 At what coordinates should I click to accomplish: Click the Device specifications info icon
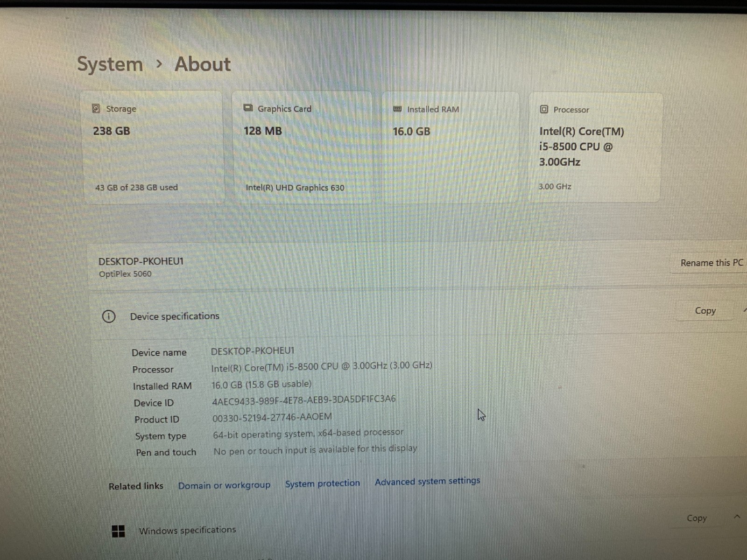click(x=108, y=317)
